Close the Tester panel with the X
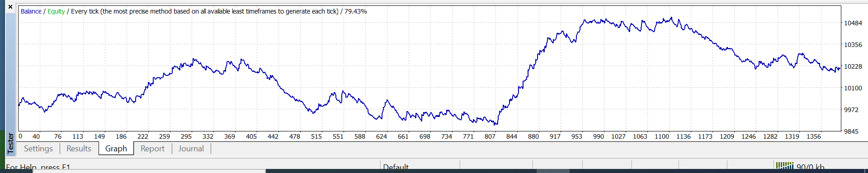 [10, 7]
